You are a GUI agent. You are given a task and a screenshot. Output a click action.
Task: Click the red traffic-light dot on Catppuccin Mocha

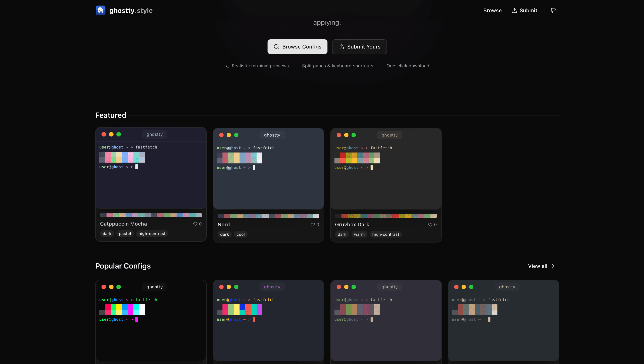click(104, 134)
